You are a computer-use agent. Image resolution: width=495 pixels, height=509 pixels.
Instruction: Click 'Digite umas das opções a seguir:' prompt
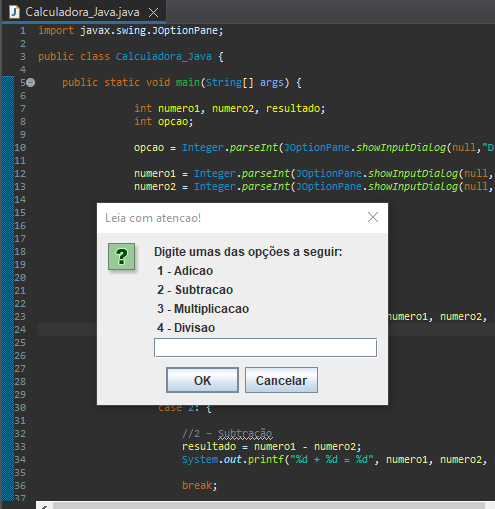tap(248, 252)
